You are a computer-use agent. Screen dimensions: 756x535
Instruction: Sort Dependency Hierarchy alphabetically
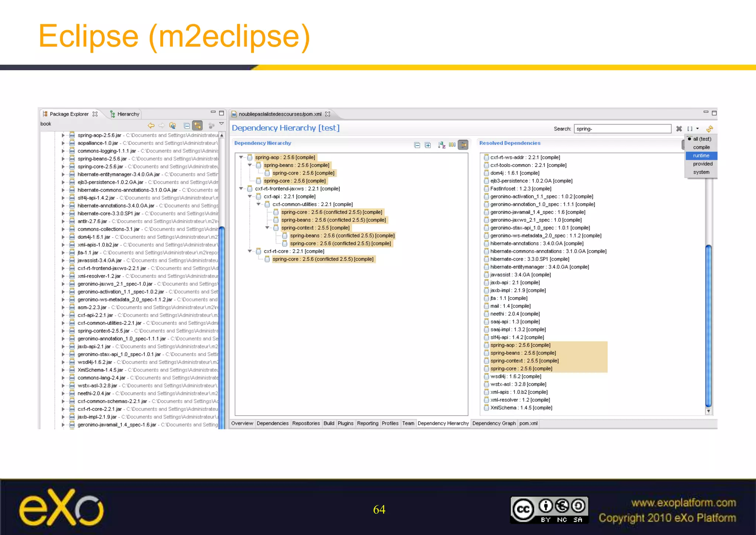tap(441, 145)
